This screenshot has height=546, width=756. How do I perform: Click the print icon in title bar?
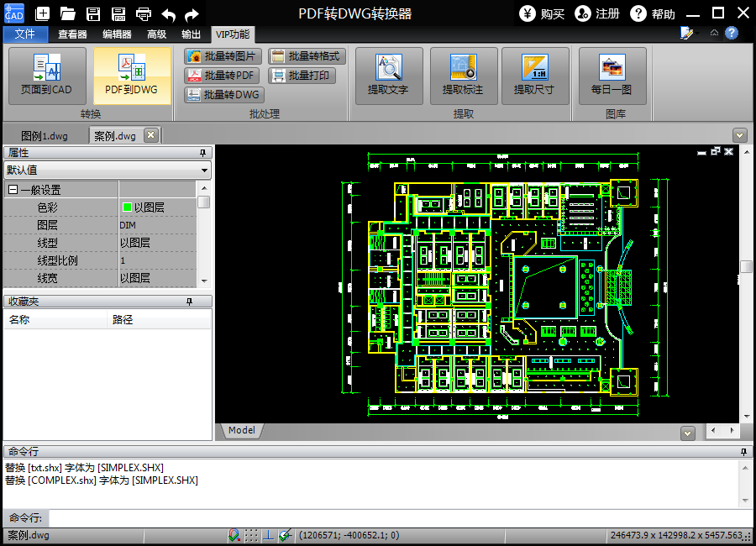[144, 13]
